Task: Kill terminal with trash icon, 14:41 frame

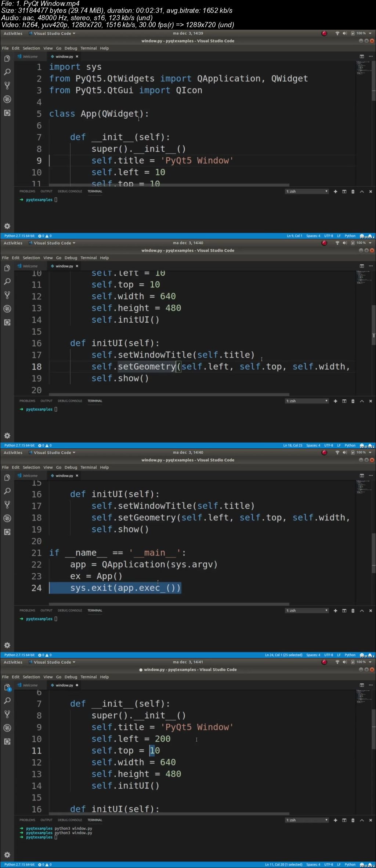Action: click(x=353, y=820)
